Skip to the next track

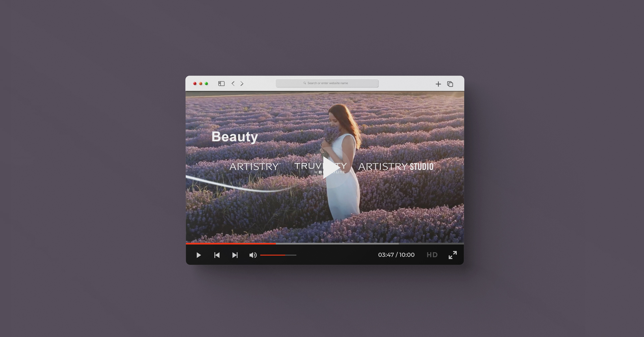click(235, 255)
